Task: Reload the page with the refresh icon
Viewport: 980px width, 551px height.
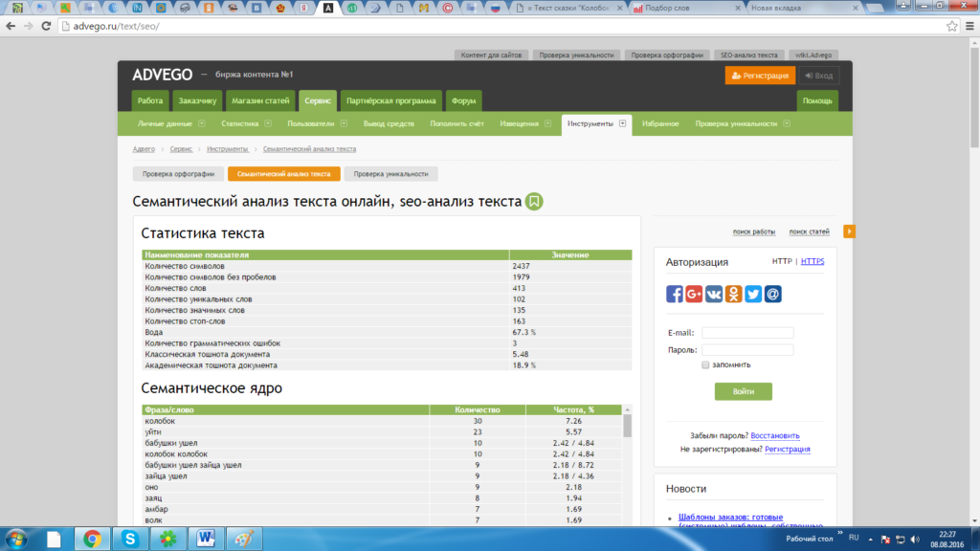Action: [46, 26]
